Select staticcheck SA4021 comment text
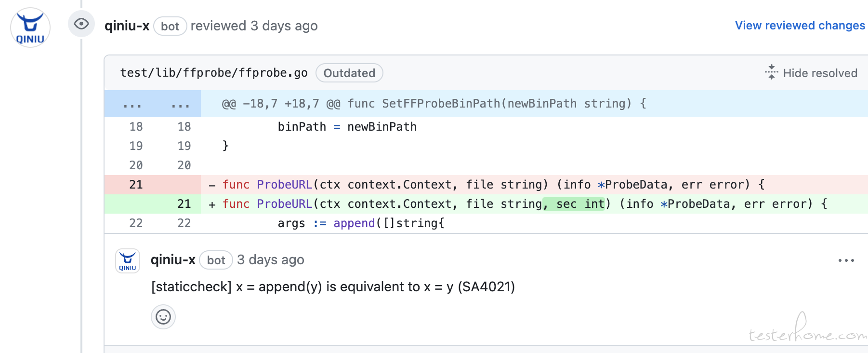868x353 pixels. coord(333,287)
